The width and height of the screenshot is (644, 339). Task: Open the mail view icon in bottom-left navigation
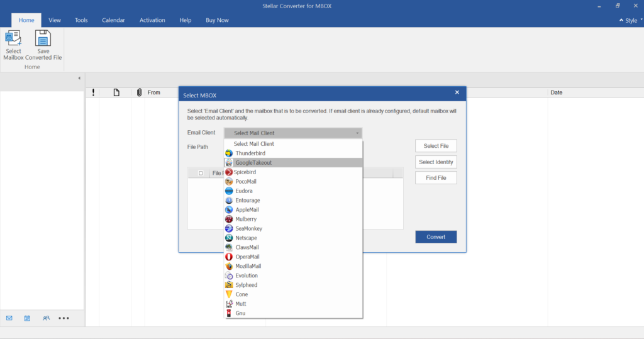pos(9,318)
